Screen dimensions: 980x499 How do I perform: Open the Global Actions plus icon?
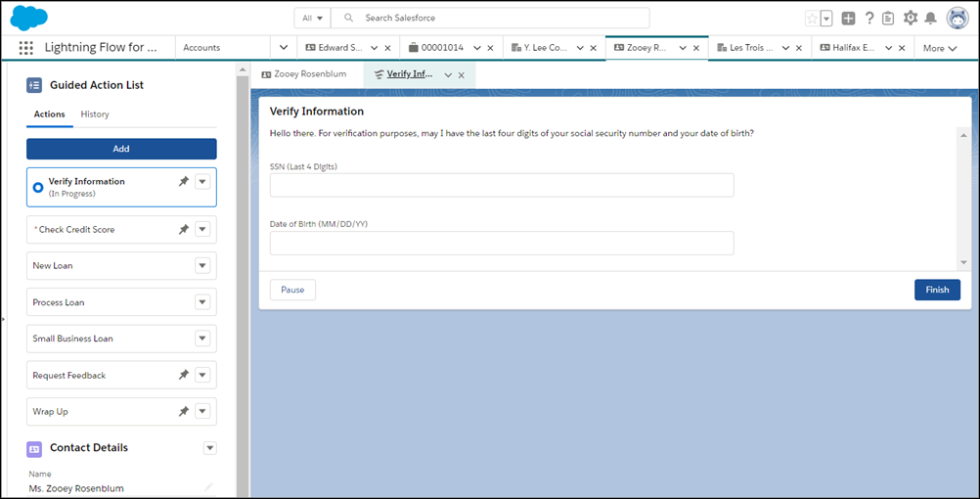coord(848,19)
